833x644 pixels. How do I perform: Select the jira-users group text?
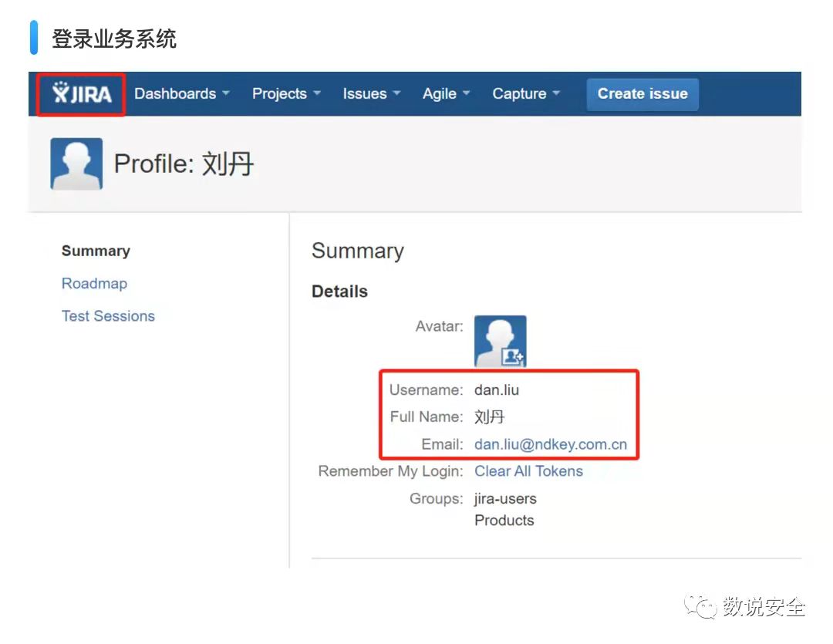click(x=505, y=499)
